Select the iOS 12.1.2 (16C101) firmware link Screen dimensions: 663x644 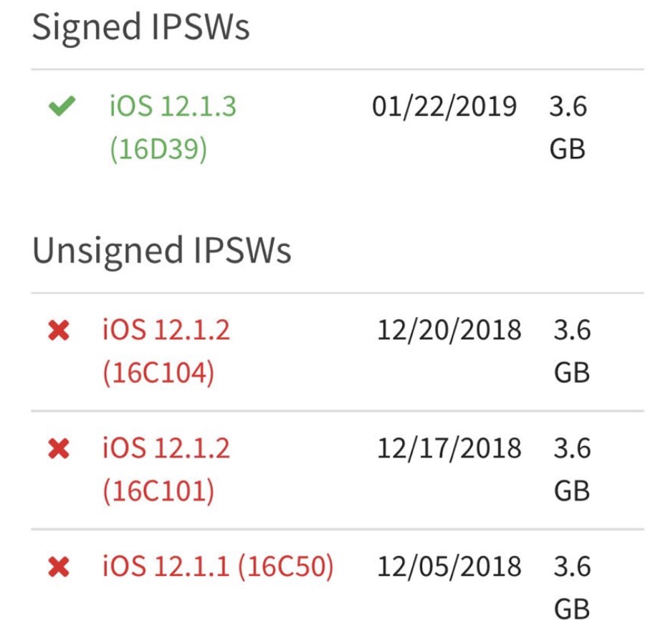pyautogui.click(x=166, y=449)
